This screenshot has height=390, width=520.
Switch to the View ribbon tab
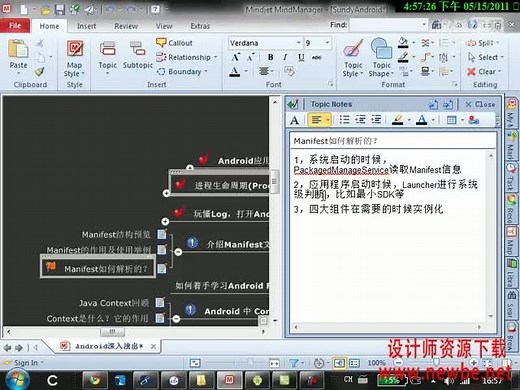164,26
